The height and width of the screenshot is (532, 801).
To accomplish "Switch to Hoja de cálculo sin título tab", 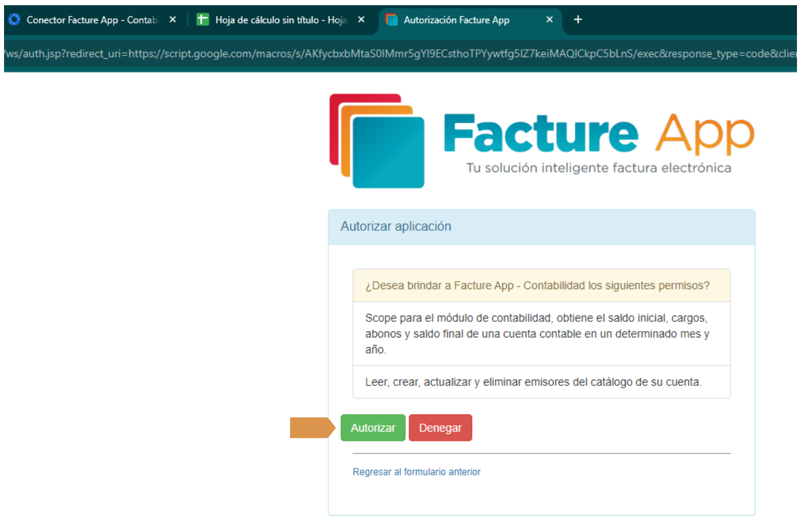I will (x=280, y=20).
